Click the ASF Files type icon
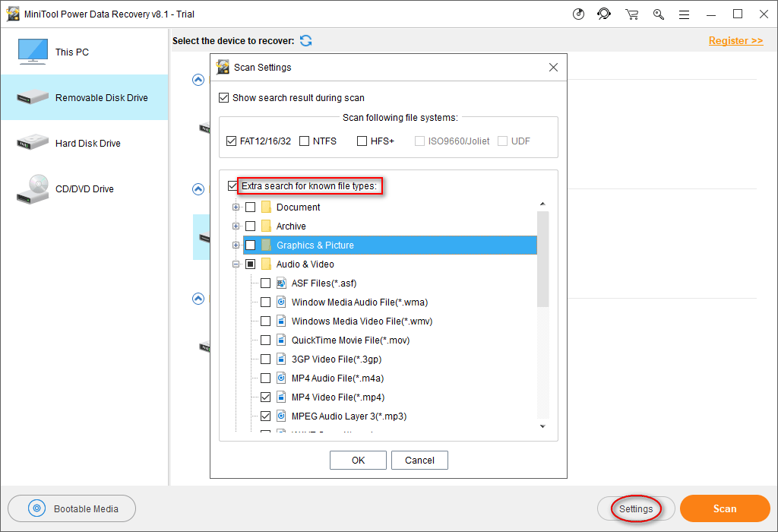 [x=281, y=283]
